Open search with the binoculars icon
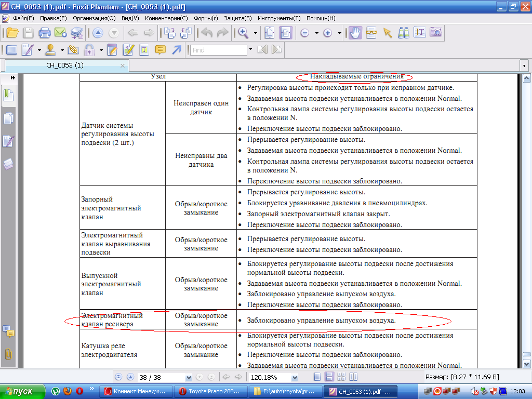This screenshot has width=532, height=399. tap(403, 33)
